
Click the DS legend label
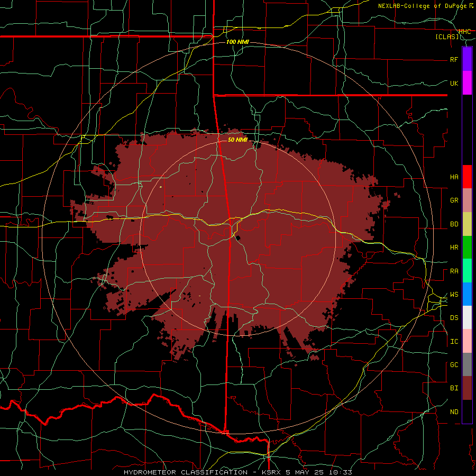(454, 318)
